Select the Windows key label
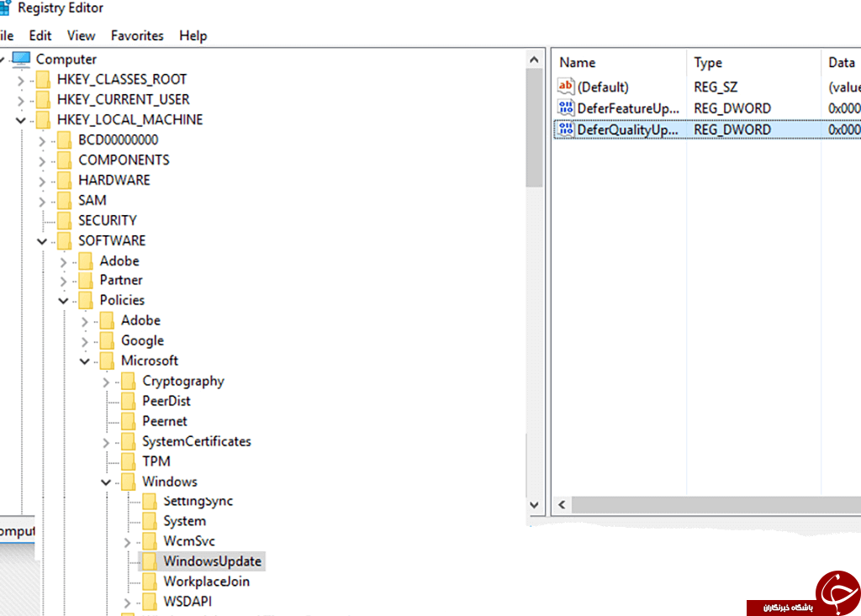The width and height of the screenshot is (861, 616). (x=170, y=482)
